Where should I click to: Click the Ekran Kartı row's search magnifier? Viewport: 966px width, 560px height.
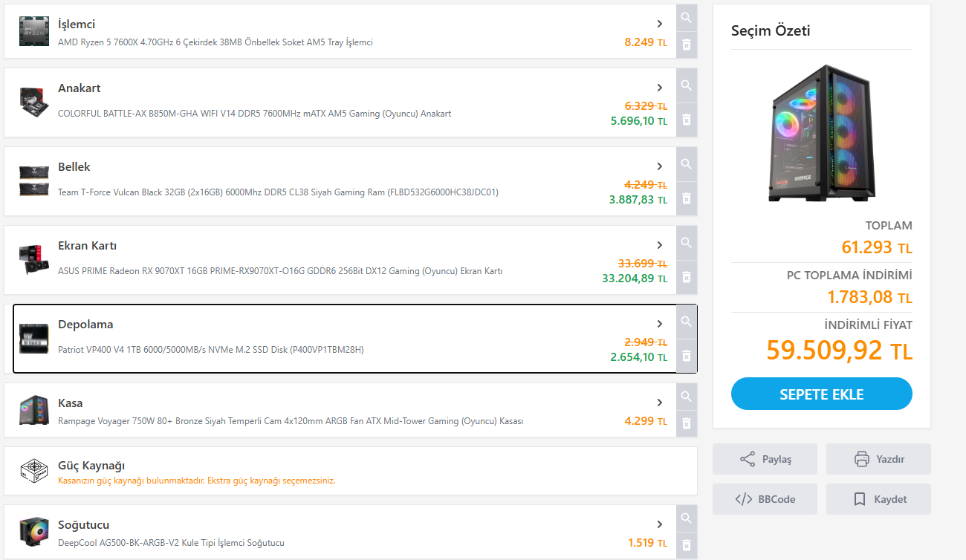tap(687, 243)
